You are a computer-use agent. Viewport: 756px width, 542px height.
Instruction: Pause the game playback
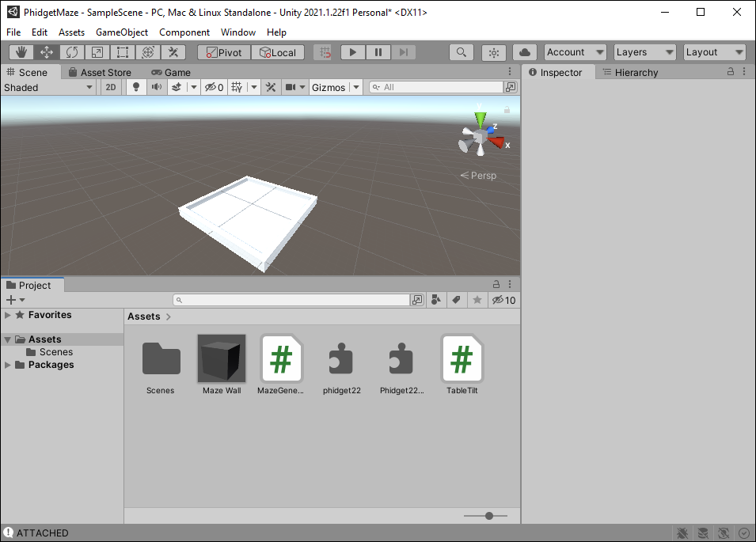[x=378, y=52]
